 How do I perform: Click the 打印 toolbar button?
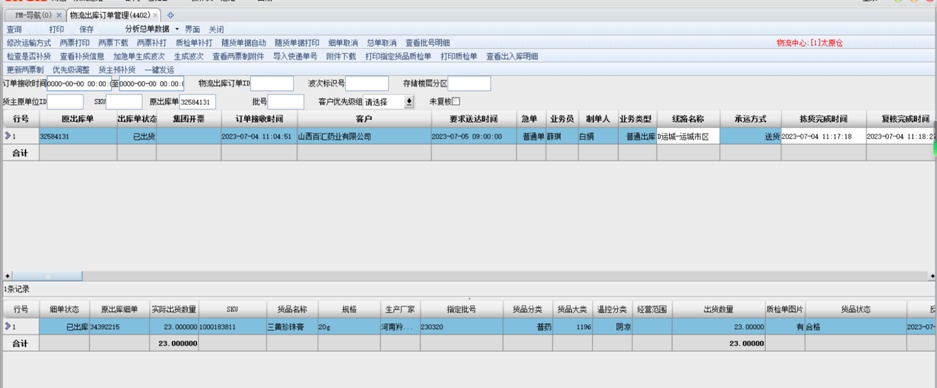click(x=57, y=29)
